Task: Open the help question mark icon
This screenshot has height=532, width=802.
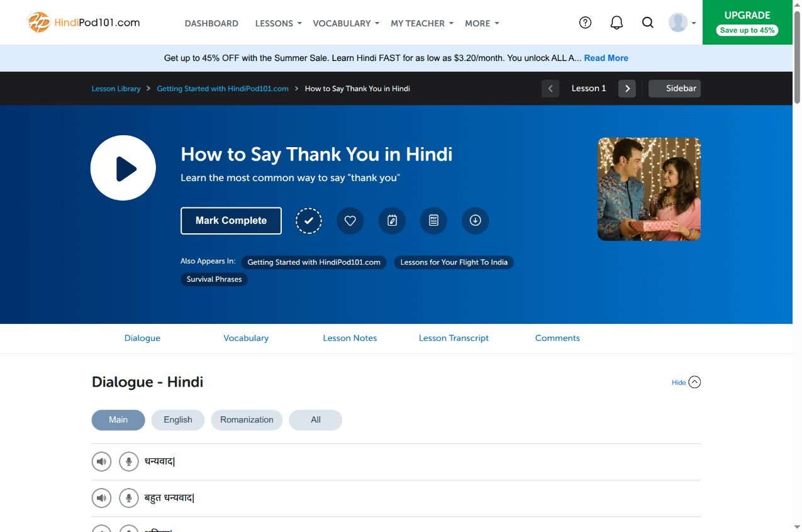Action: click(x=585, y=23)
